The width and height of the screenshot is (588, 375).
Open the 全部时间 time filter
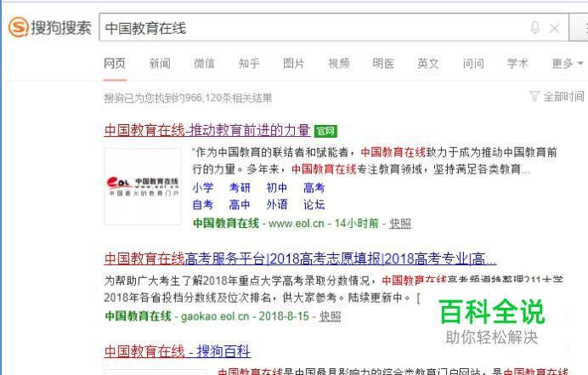tap(557, 96)
